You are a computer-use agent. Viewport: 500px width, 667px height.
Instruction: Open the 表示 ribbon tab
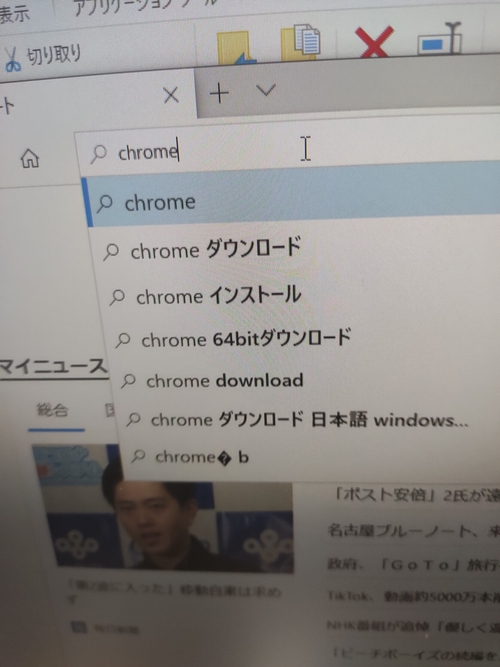point(15,15)
